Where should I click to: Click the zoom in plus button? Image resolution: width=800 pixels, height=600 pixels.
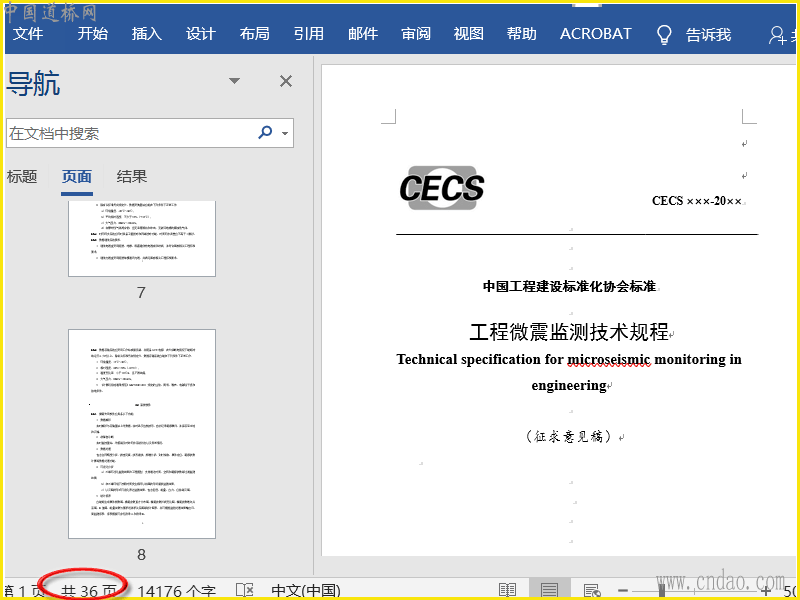coord(766,591)
